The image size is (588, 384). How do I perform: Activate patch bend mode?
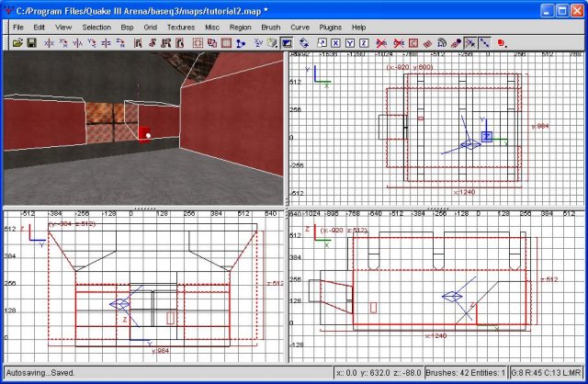[x=442, y=43]
